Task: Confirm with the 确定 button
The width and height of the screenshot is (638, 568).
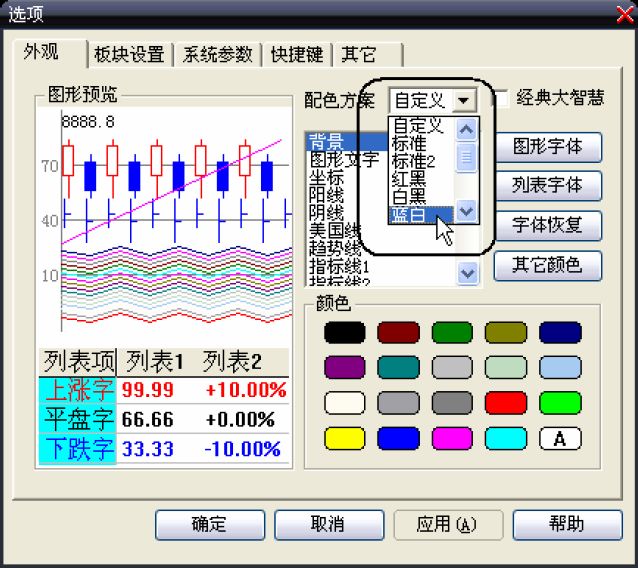Action: pos(210,525)
